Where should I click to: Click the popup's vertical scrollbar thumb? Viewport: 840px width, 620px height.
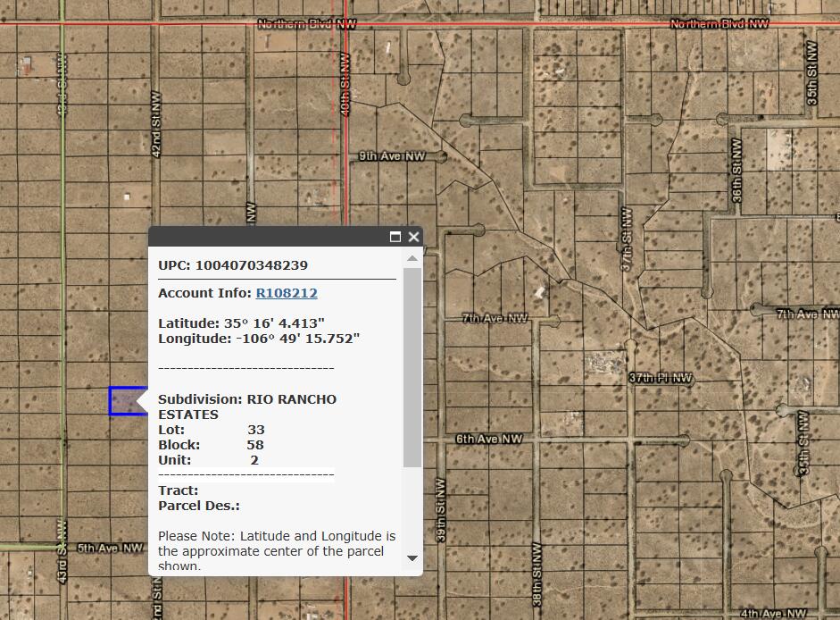click(x=412, y=366)
